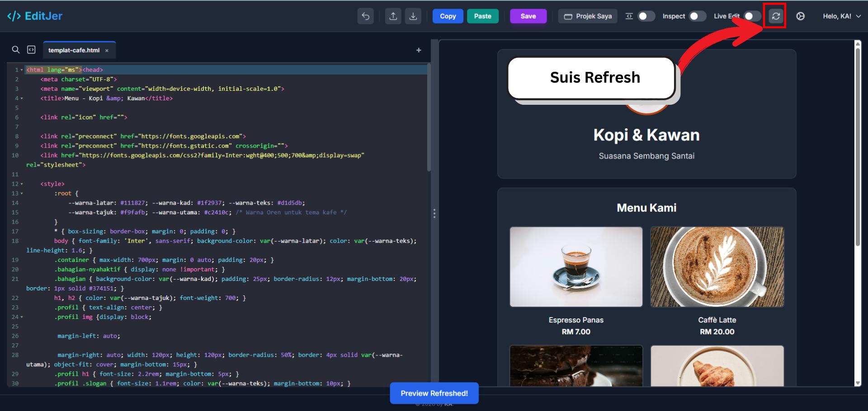Save the project with Save button
The width and height of the screenshot is (868, 411).
point(528,16)
